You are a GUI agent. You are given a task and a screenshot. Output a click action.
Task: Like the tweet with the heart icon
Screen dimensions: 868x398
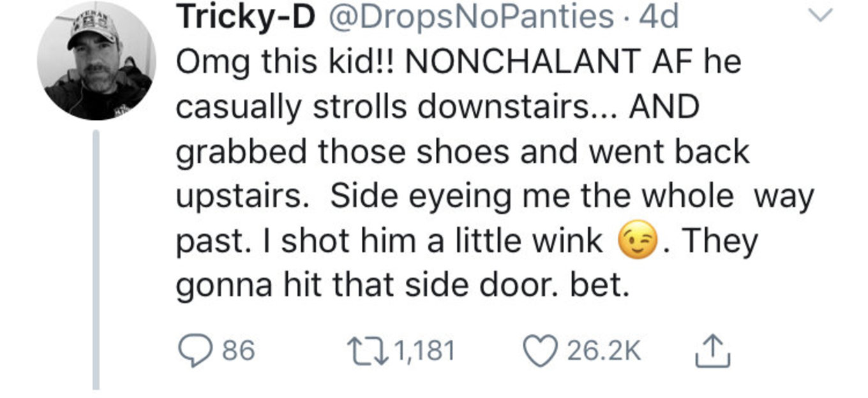tap(540, 351)
